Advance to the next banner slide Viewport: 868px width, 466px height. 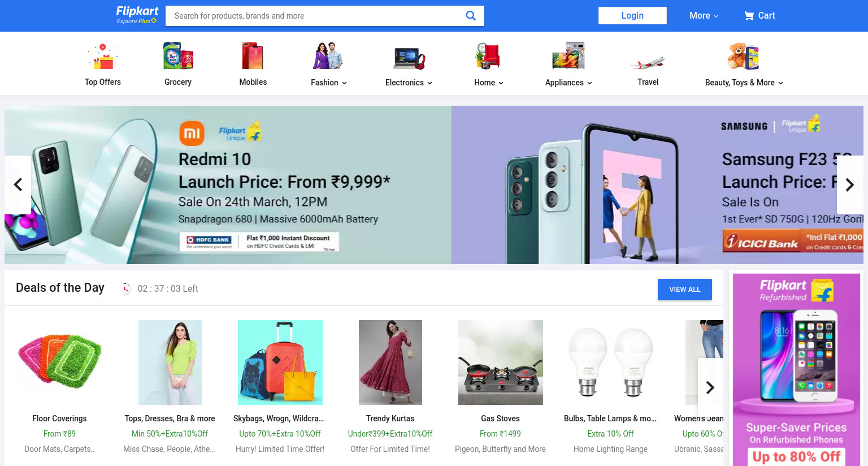pyautogui.click(x=849, y=185)
